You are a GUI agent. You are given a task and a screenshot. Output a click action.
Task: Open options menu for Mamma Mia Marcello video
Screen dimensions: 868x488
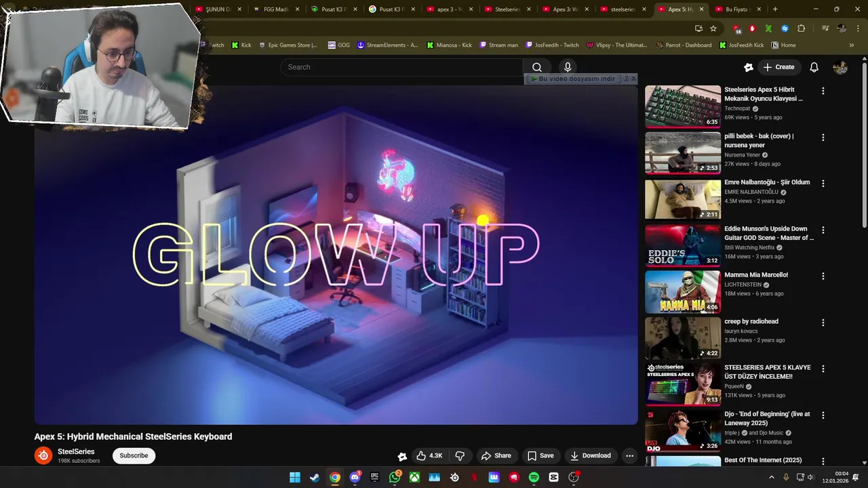click(x=823, y=276)
